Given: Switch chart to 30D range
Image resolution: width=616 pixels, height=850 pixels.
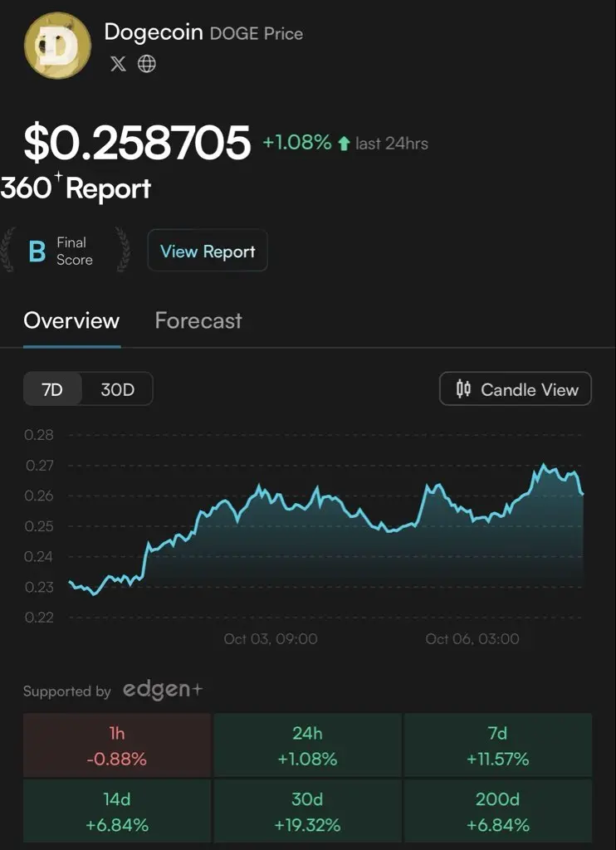Looking at the screenshot, I should click(117, 388).
